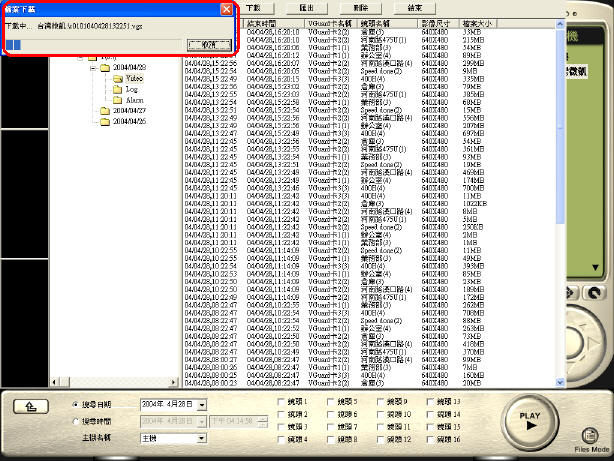614x461 pixels.
Task: Check the 鏡頭 3 checkbox
Action: coord(281,427)
